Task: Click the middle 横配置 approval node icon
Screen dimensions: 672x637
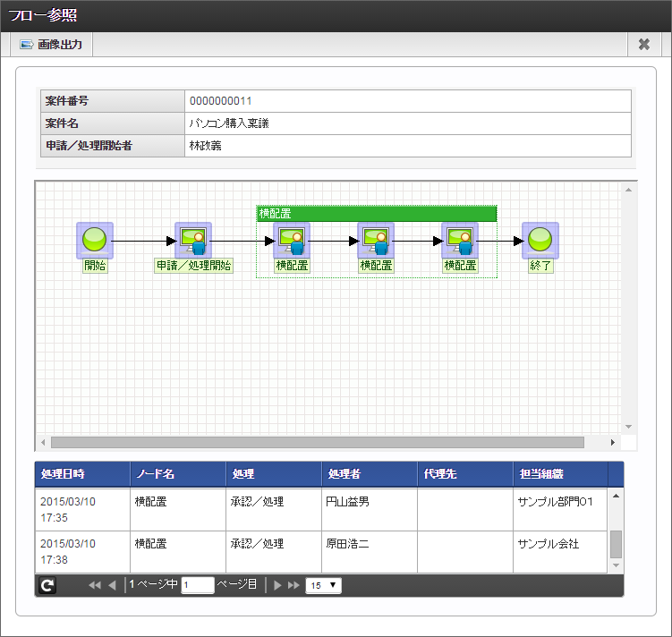Action: (x=376, y=240)
